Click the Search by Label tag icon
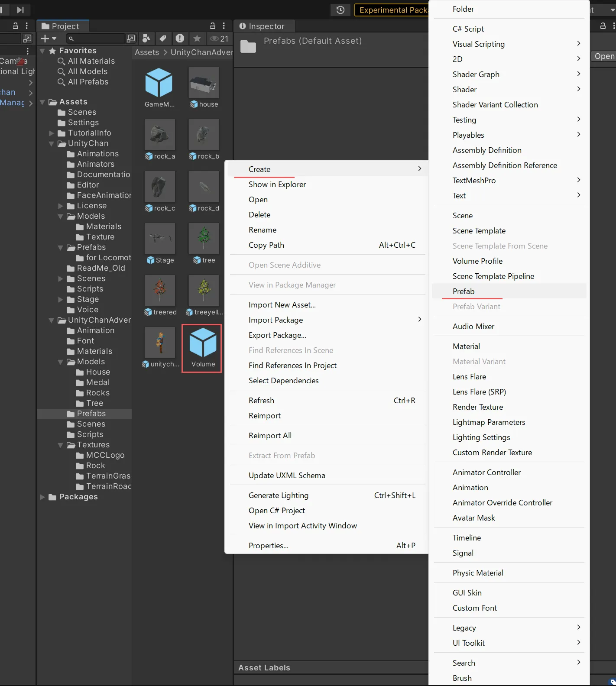Screen dimensions: 616x686 tap(163, 39)
